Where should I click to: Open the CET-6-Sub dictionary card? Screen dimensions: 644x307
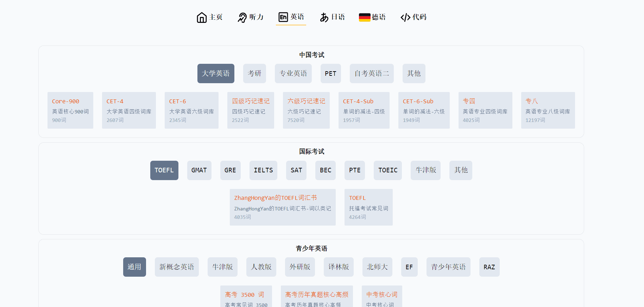click(424, 110)
